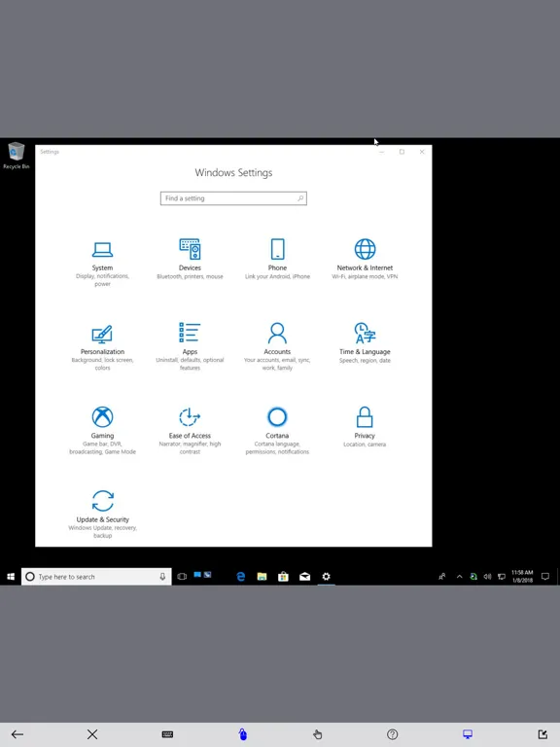The image size is (560, 747).
Task: Show hidden system tray icons
Action: point(459,577)
